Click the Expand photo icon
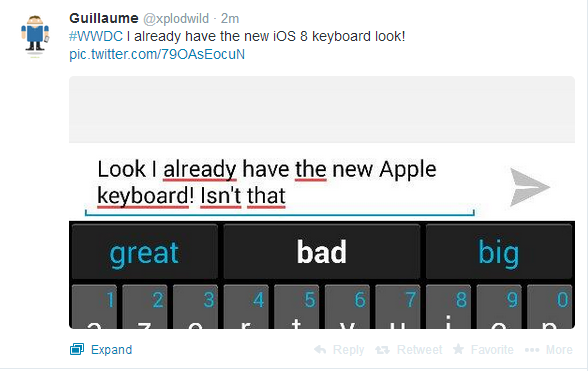Image resolution: width=588 pixels, height=371 pixels. tap(77, 349)
